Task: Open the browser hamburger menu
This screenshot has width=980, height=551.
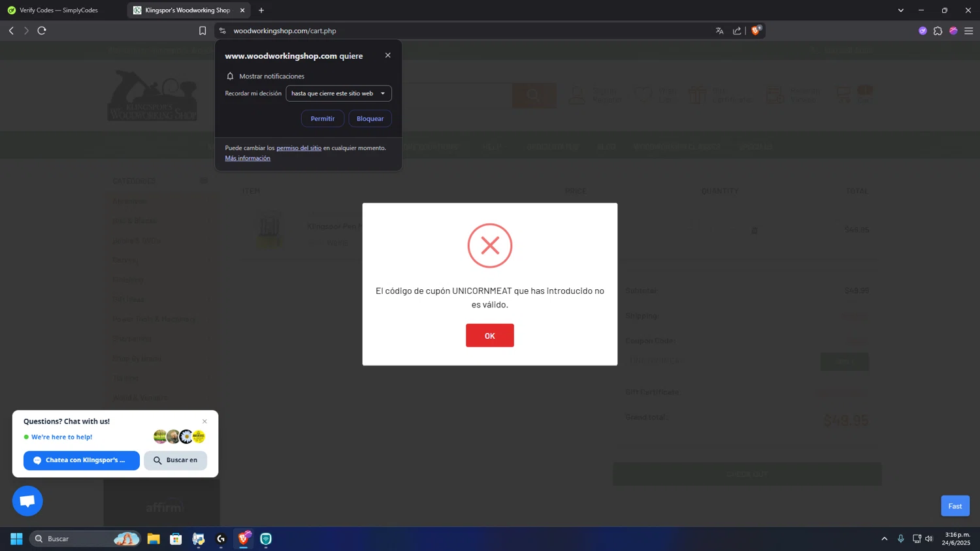Action: (969, 31)
